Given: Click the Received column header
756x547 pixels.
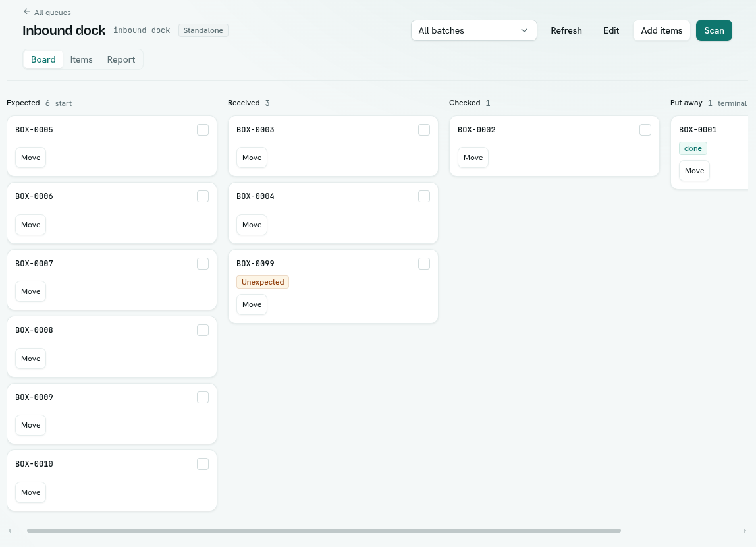Looking at the screenshot, I should click(244, 103).
